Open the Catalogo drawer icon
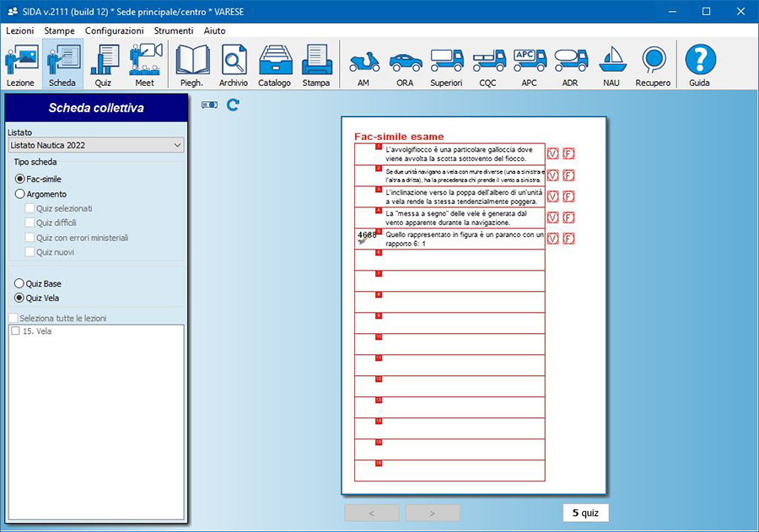The width and height of the screenshot is (759, 532). [274, 65]
